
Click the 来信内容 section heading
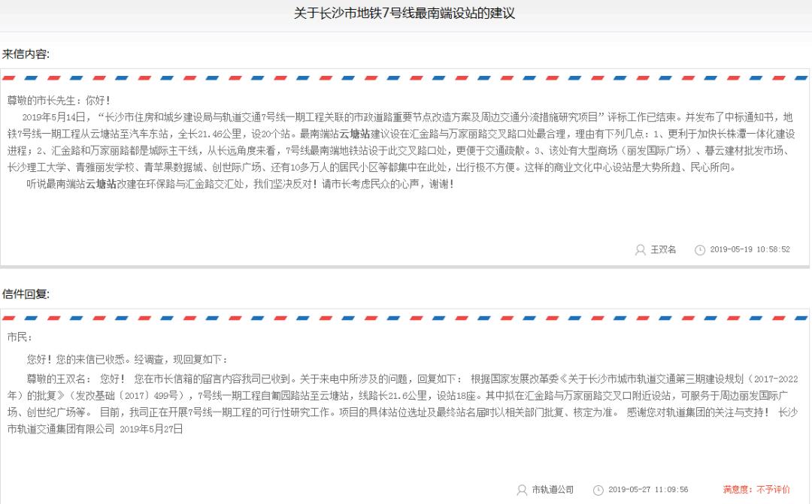tap(26, 54)
